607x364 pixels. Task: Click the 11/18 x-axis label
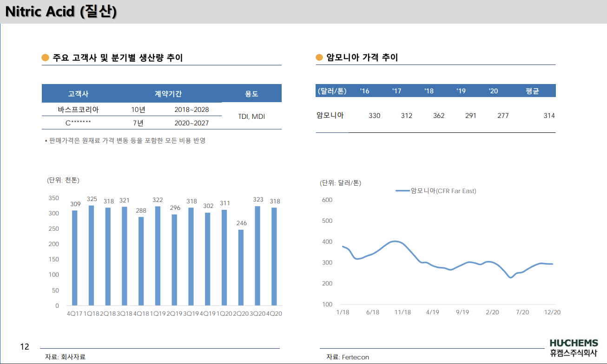coord(402,312)
